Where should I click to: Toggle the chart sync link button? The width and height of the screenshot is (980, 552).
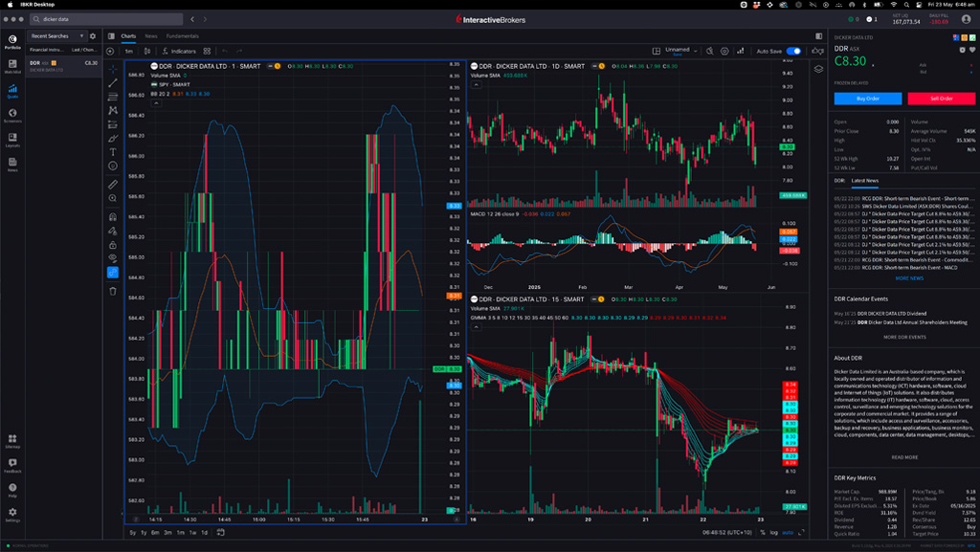[x=113, y=273]
